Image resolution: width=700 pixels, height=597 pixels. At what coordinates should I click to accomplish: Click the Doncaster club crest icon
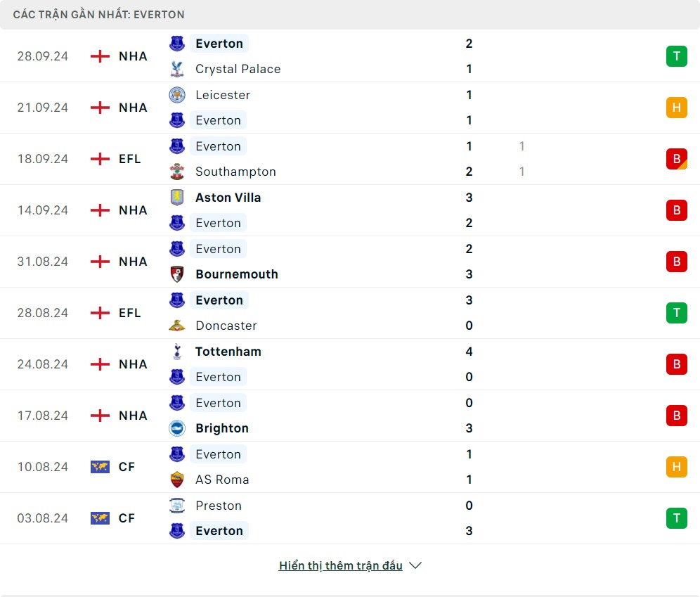pos(177,326)
